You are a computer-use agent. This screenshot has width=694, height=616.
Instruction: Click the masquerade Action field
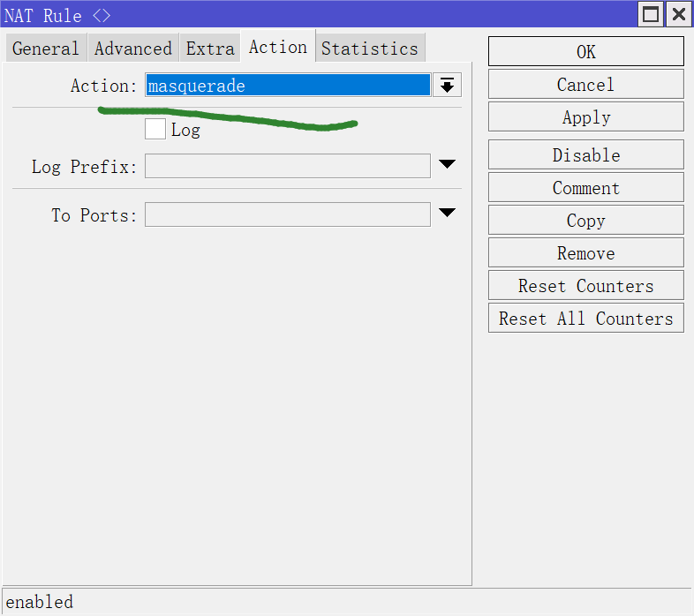tap(287, 86)
